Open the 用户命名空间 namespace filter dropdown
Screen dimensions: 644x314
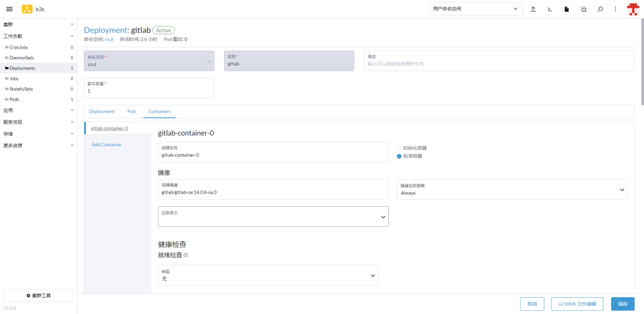coord(476,9)
